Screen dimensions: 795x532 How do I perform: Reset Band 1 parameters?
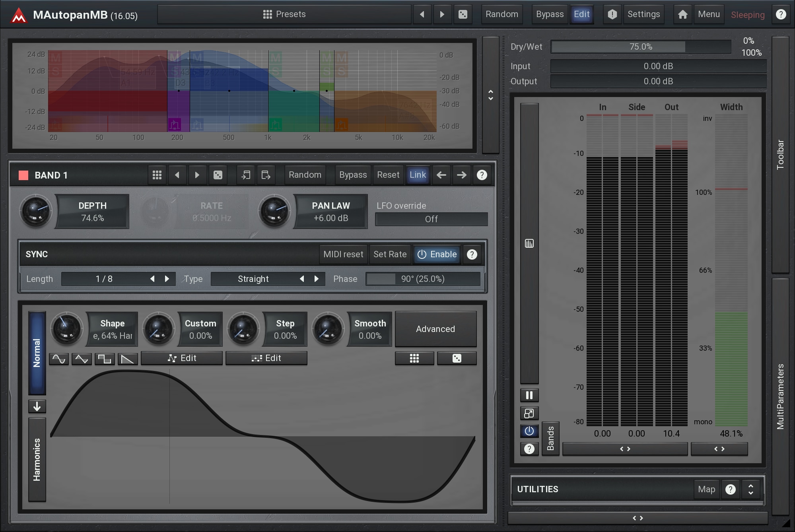[388, 175]
